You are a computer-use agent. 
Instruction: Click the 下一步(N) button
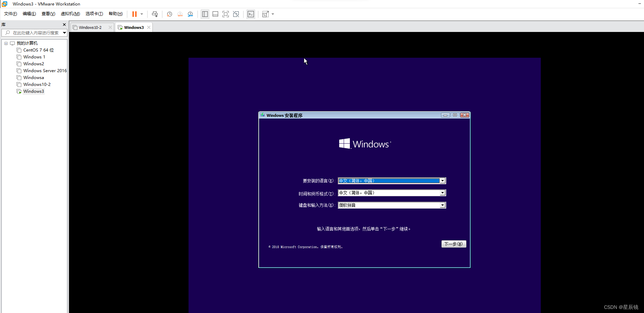454,244
